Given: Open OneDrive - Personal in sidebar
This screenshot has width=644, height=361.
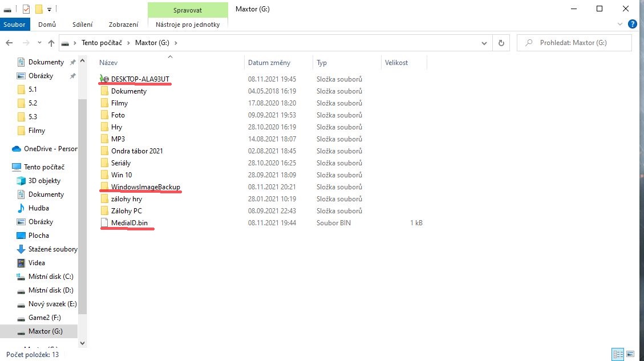Looking at the screenshot, I should (x=51, y=149).
